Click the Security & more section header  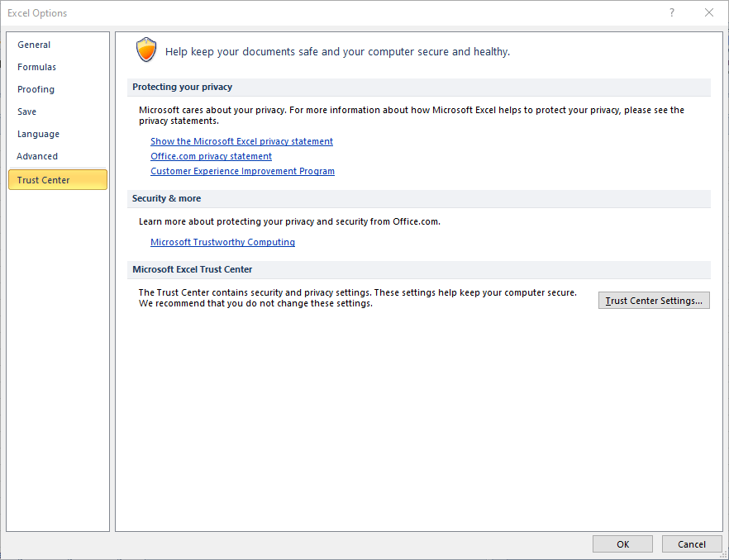pyautogui.click(x=166, y=198)
